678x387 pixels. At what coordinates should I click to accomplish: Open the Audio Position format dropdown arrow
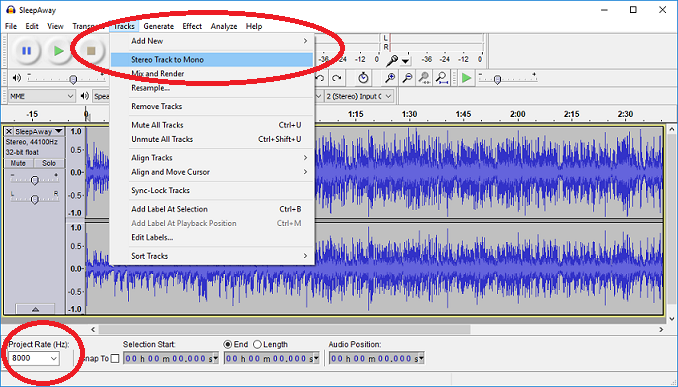(x=421, y=358)
